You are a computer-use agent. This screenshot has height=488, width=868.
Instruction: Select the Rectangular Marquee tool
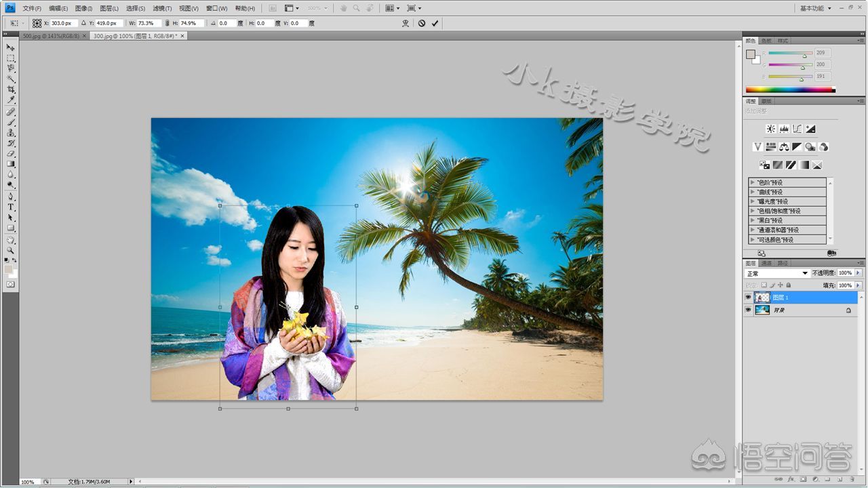coord(11,58)
